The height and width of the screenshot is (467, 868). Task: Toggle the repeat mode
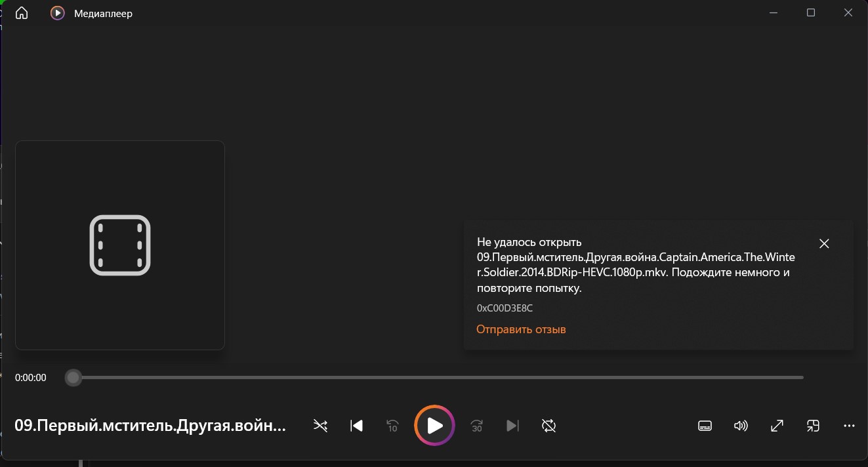point(549,426)
